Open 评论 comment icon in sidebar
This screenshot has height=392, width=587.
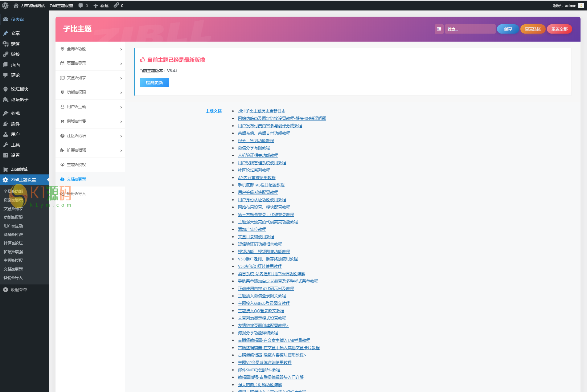[x=6, y=75]
